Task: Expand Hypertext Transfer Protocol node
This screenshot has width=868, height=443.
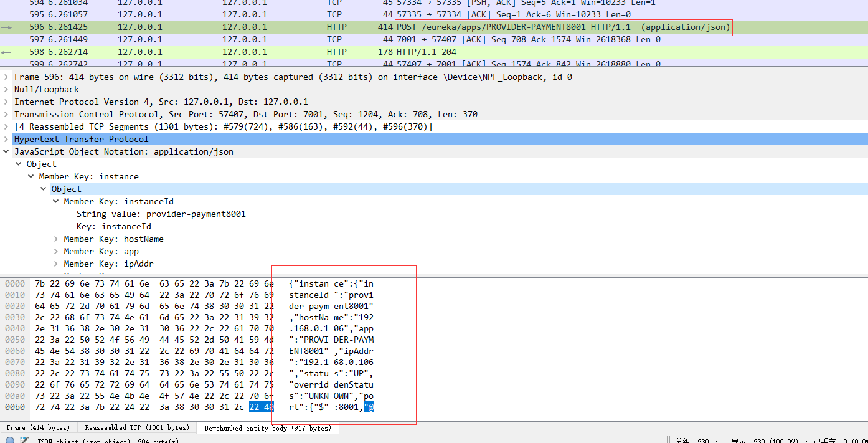Action: tap(6, 139)
